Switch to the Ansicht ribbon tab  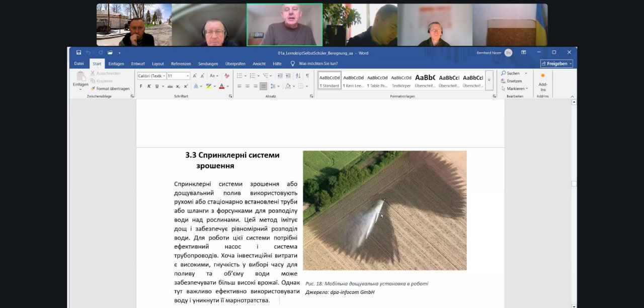[x=259, y=64]
